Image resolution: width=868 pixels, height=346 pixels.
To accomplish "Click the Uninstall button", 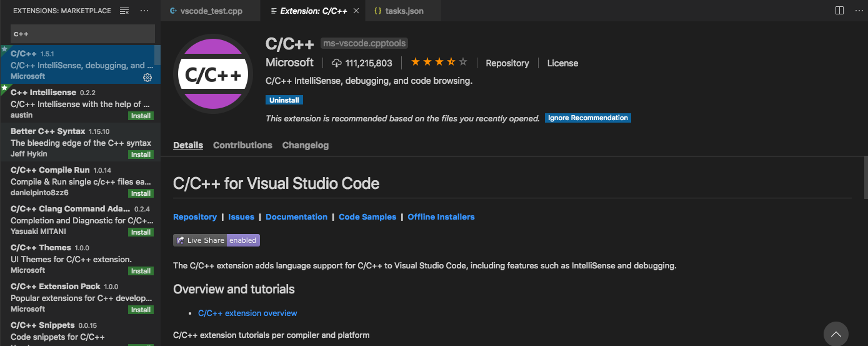I will point(284,100).
